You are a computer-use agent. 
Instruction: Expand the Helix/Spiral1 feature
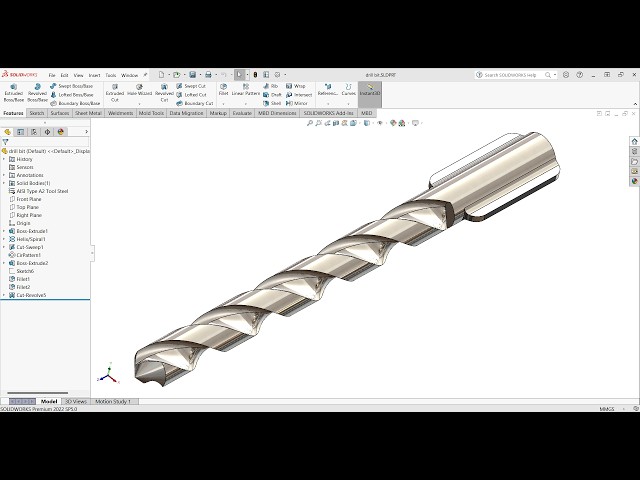pyautogui.click(x=4, y=239)
